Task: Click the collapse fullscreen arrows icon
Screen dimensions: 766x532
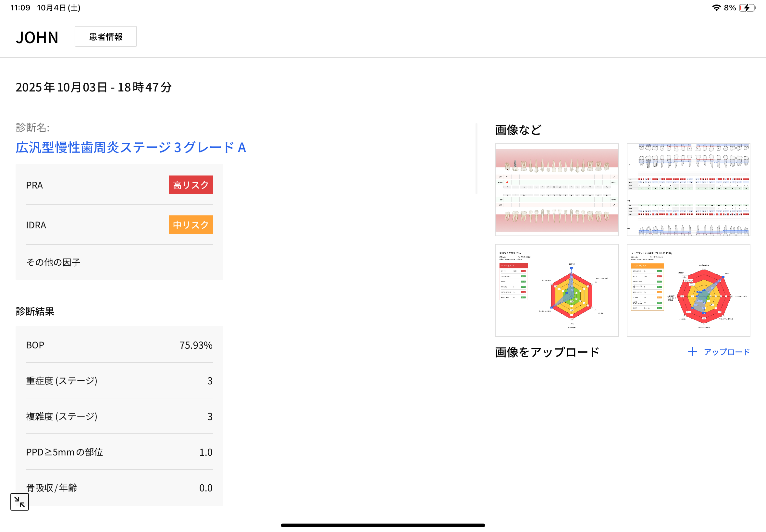Action: [19, 502]
